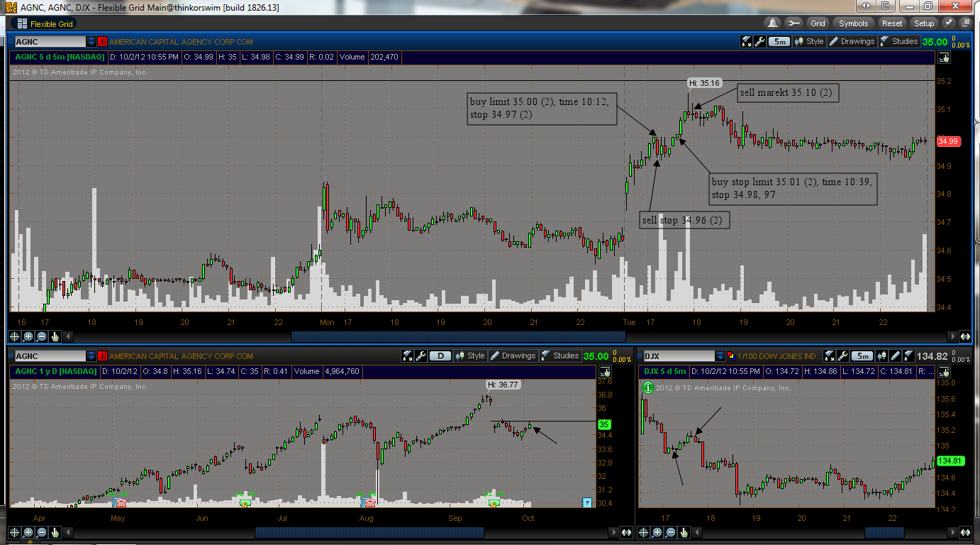
Task: Expand the bottom-left AGNC symbol dropdown
Action: click(91, 356)
